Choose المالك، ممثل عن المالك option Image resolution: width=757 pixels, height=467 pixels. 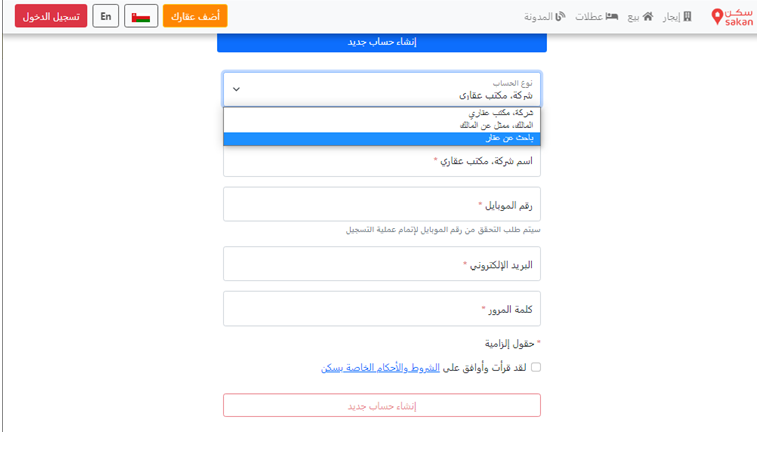(382, 126)
